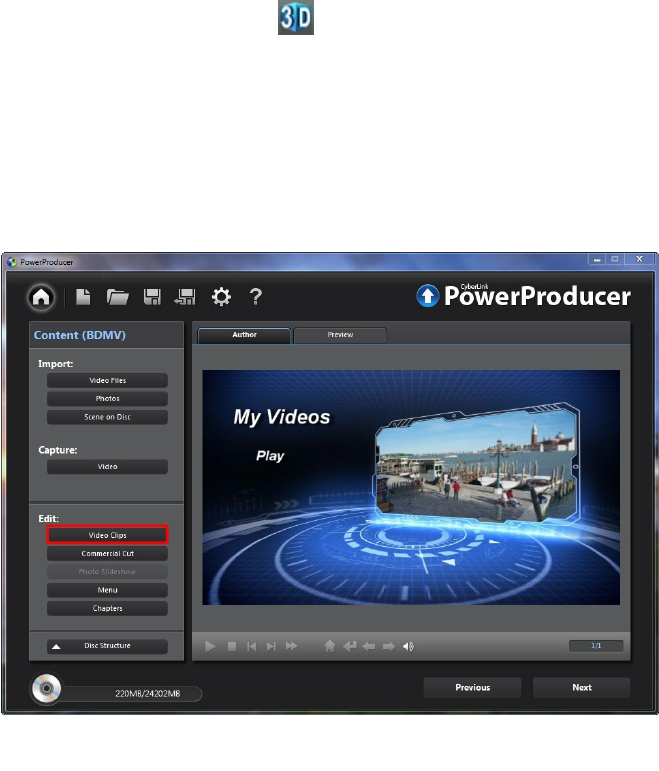Viewport: 659px width, 771px height.
Task: Click the Previous button
Action: (472, 687)
